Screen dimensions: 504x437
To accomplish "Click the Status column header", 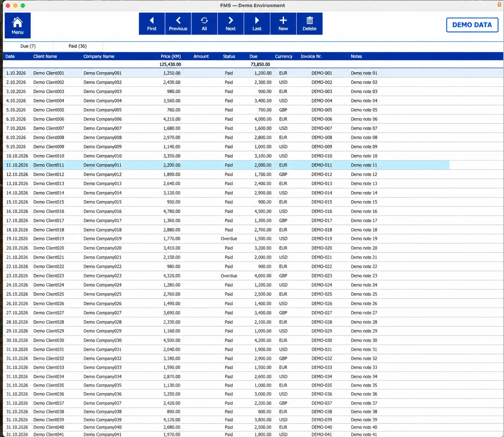I will 229,56.
